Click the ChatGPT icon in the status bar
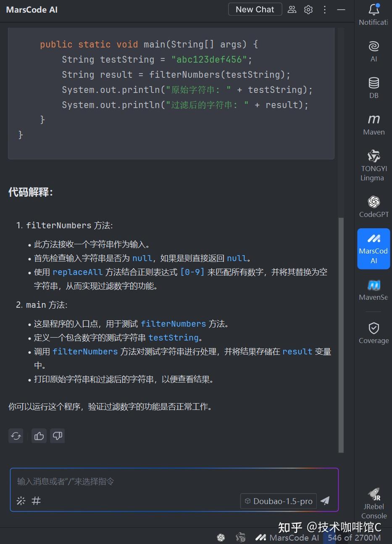Image resolution: width=392 pixels, height=544 pixels. [x=221, y=538]
